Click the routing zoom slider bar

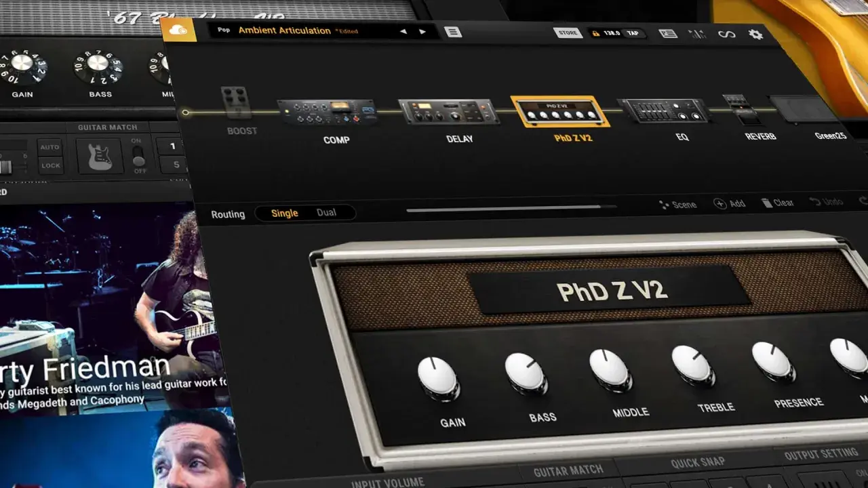click(511, 208)
